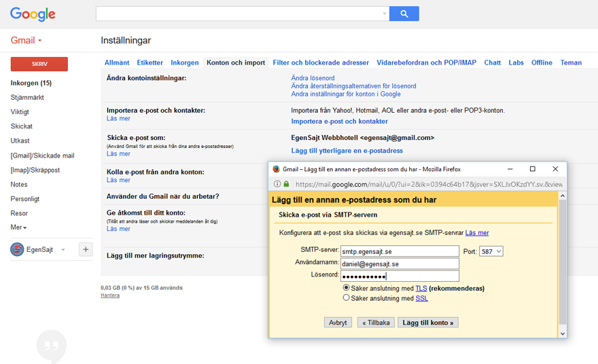Click the site info icon in popup
This screenshot has width=598, height=364.
(277, 184)
